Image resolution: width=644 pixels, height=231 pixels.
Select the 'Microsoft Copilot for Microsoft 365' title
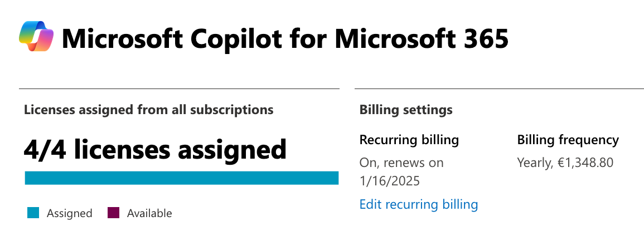(285, 39)
